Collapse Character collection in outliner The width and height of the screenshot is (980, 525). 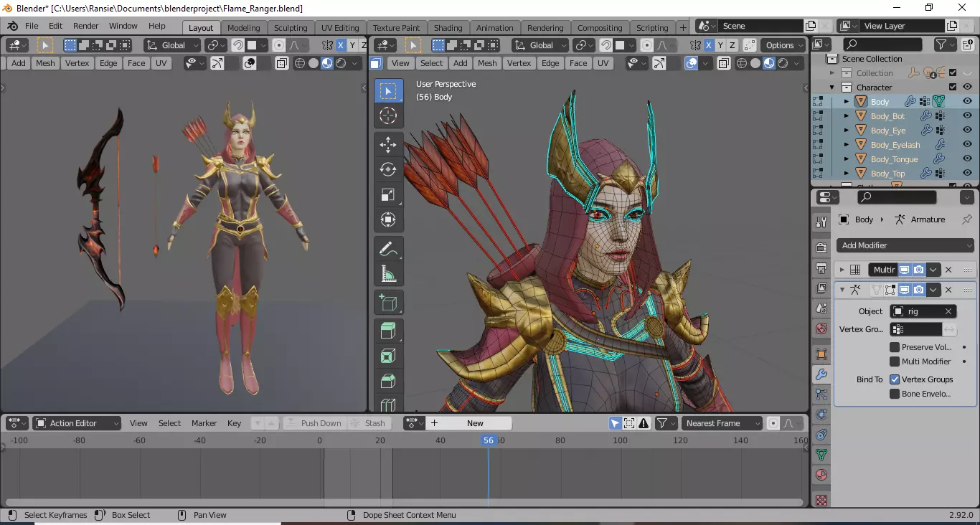point(832,87)
